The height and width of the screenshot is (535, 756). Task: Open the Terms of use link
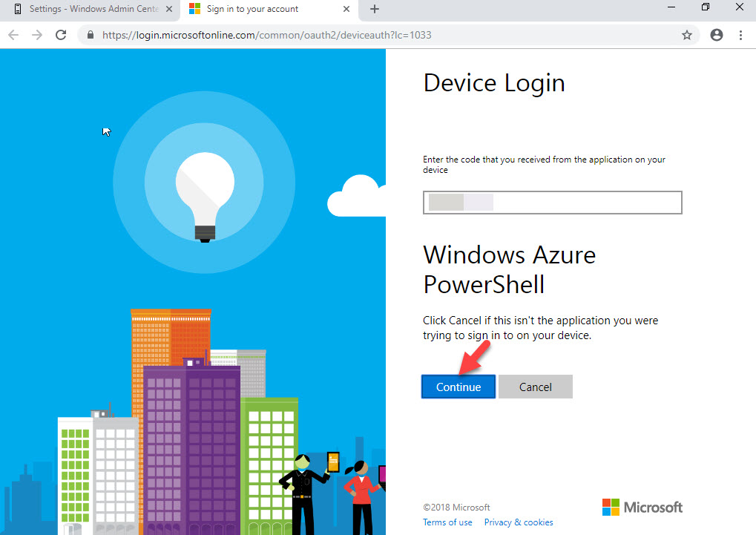pos(447,522)
